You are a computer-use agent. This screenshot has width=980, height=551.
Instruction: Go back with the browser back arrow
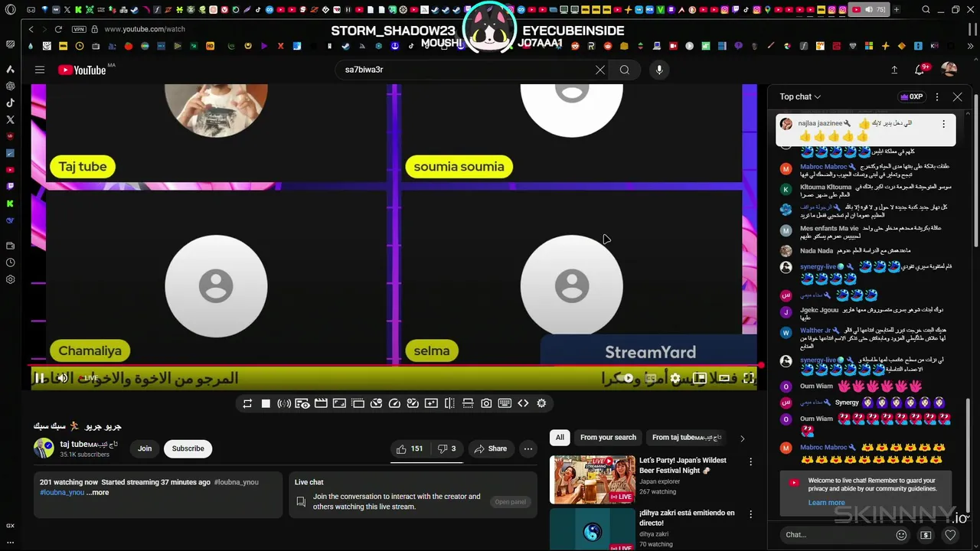tap(31, 29)
